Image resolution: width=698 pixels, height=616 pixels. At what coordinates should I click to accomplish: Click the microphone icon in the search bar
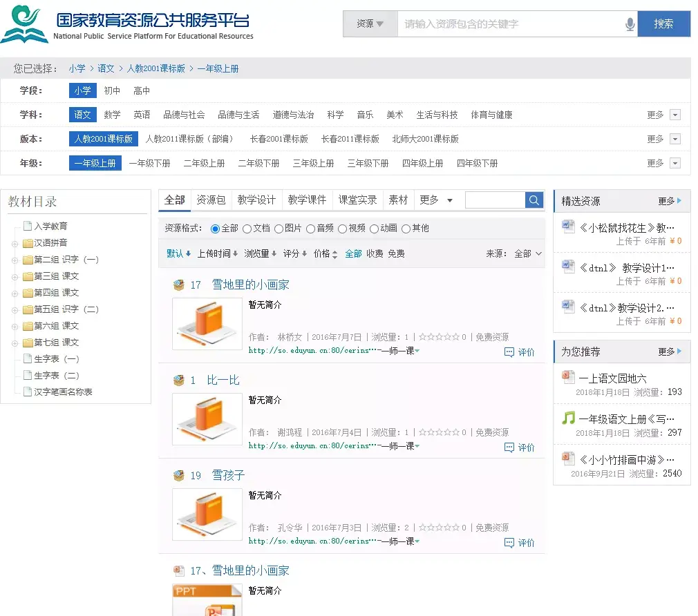point(630,23)
